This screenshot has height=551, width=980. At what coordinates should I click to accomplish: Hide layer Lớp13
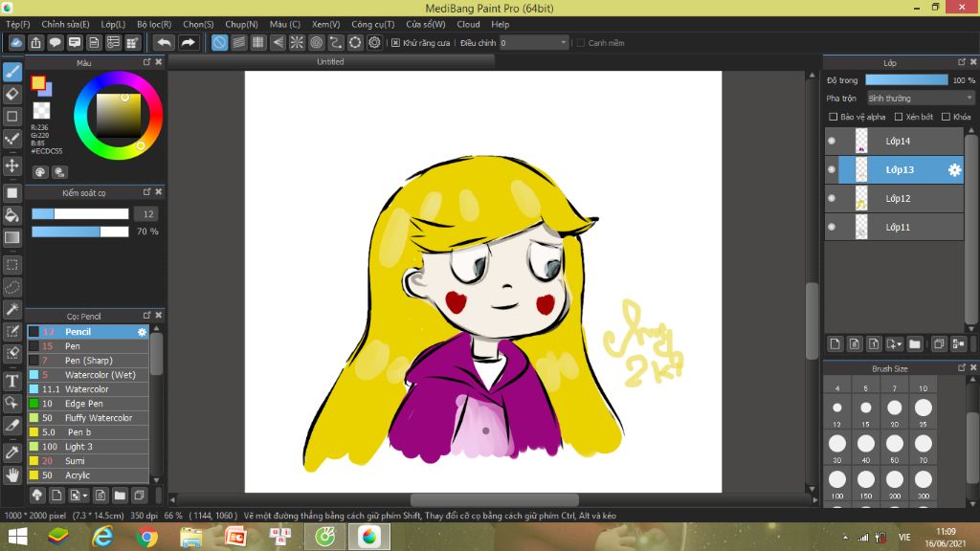(832, 170)
